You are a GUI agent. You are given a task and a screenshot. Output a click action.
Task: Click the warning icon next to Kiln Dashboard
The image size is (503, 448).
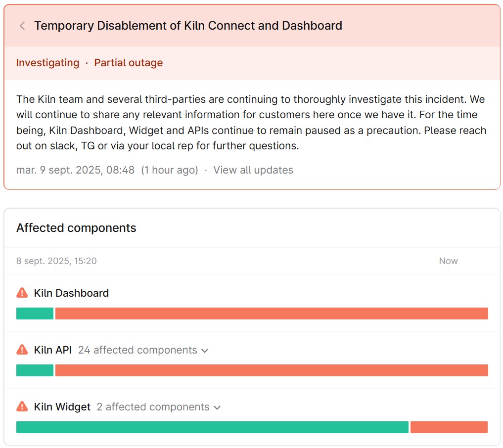coord(22,293)
